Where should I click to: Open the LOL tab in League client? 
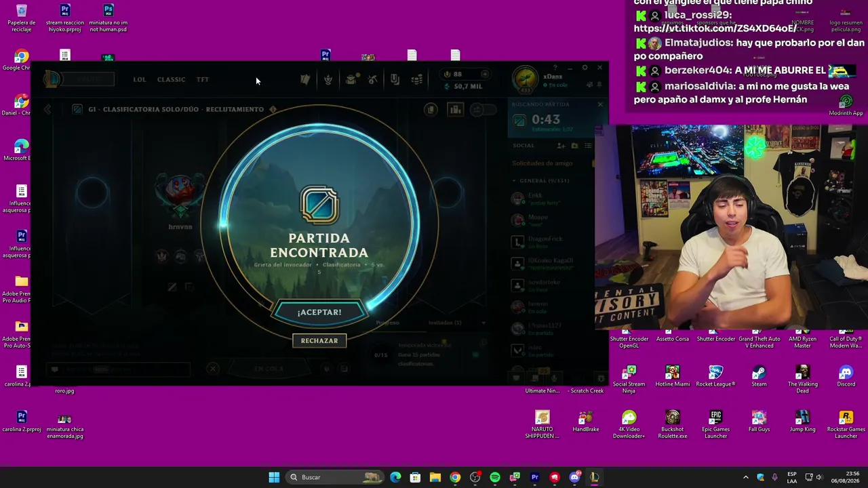coord(139,79)
